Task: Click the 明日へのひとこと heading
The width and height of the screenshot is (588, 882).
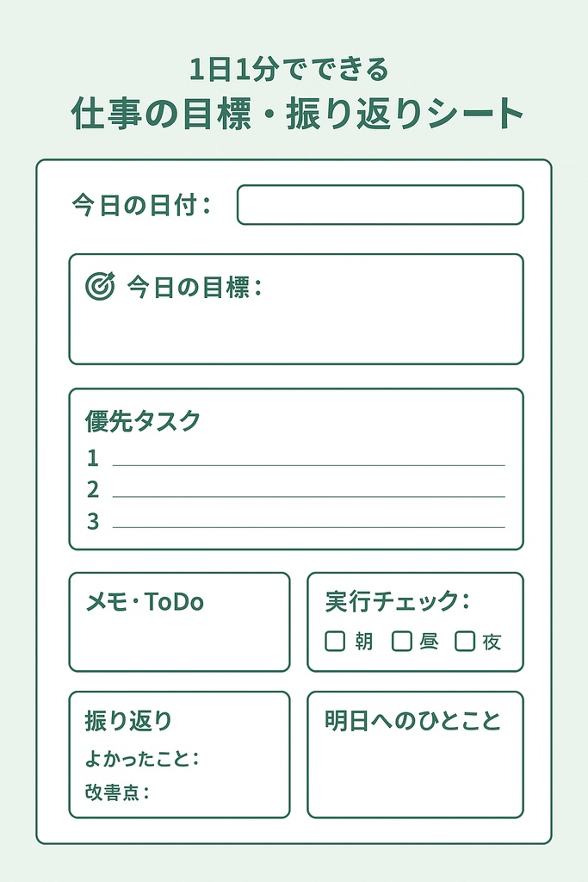Action: point(412,720)
